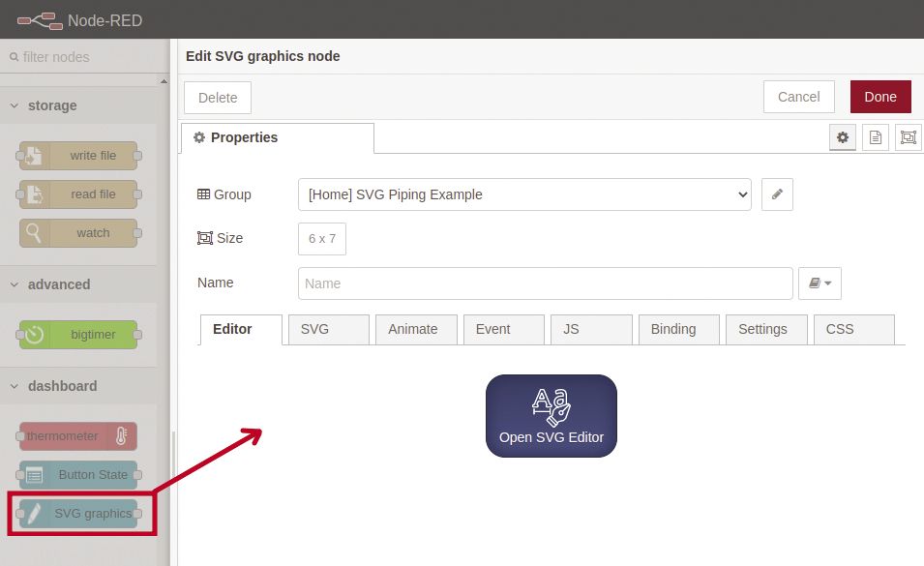Select the Button State node

coord(78,475)
